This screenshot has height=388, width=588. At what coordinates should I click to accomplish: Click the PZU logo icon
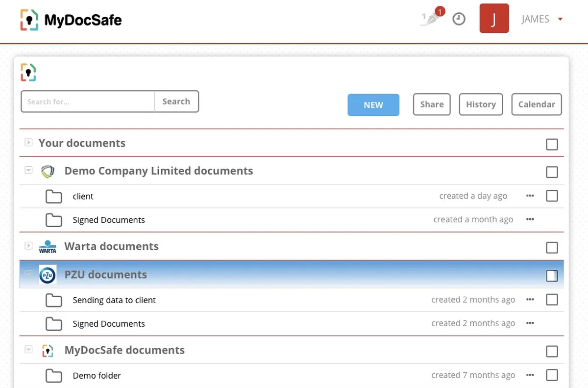[48, 275]
